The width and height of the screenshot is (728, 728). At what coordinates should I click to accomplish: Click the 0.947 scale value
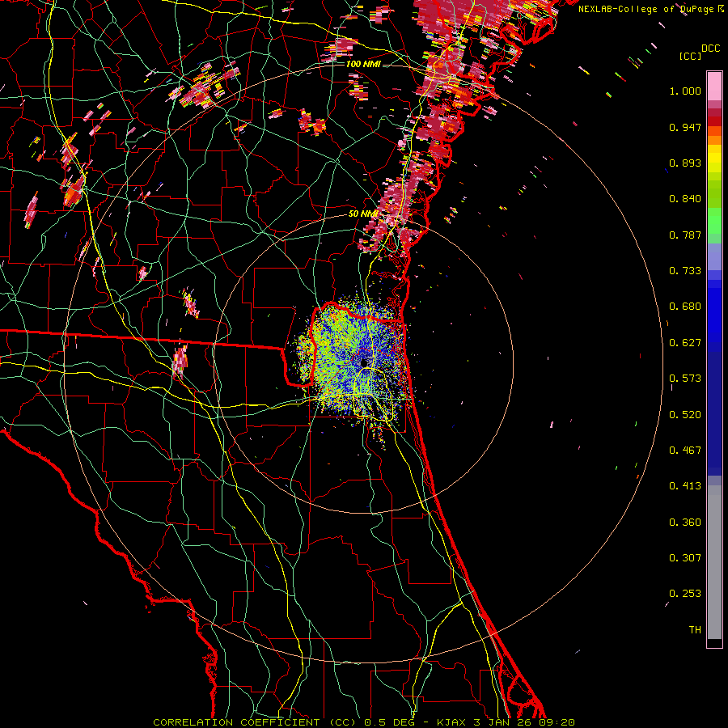tap(685, 127)
